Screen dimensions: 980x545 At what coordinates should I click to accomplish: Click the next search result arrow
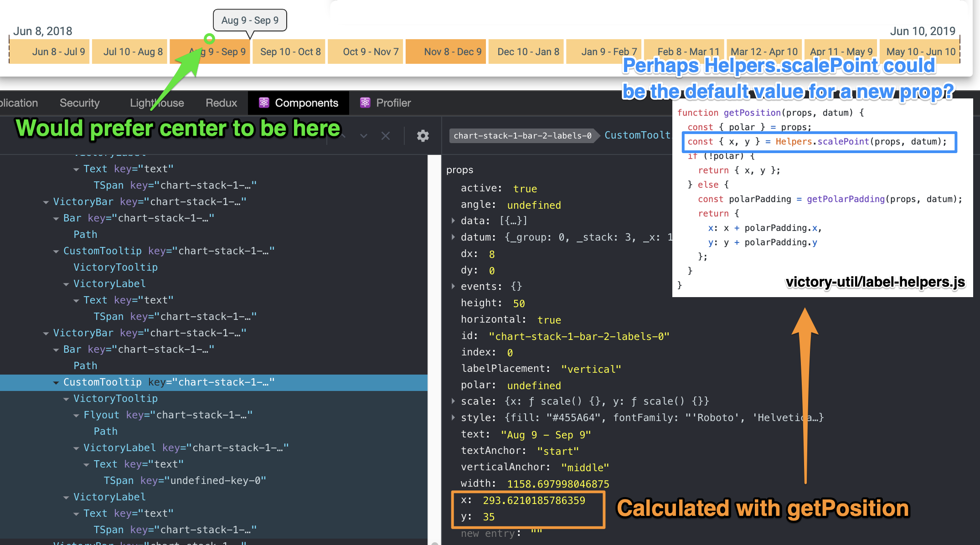click(x=363, y=136)
